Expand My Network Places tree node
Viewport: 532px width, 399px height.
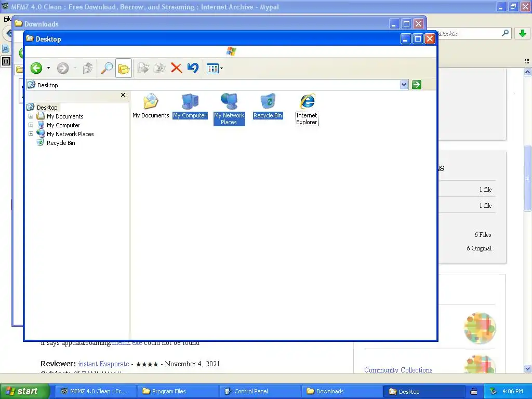coord(31,134)
